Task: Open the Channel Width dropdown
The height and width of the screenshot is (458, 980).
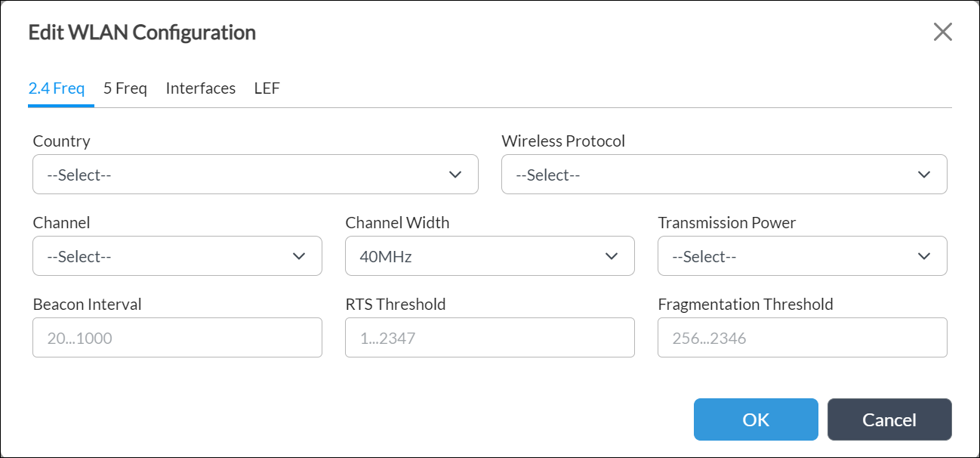Action: click(489, 256)
